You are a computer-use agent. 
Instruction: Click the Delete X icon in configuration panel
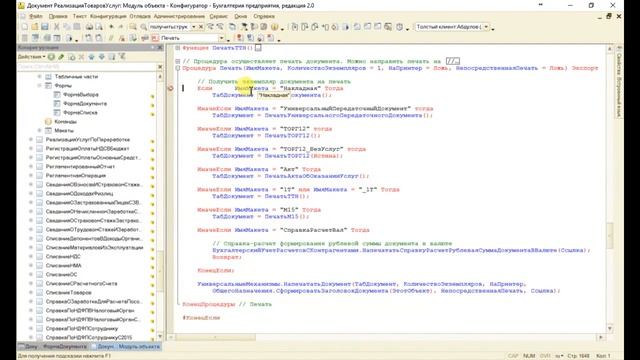click(x=81, y=57)
